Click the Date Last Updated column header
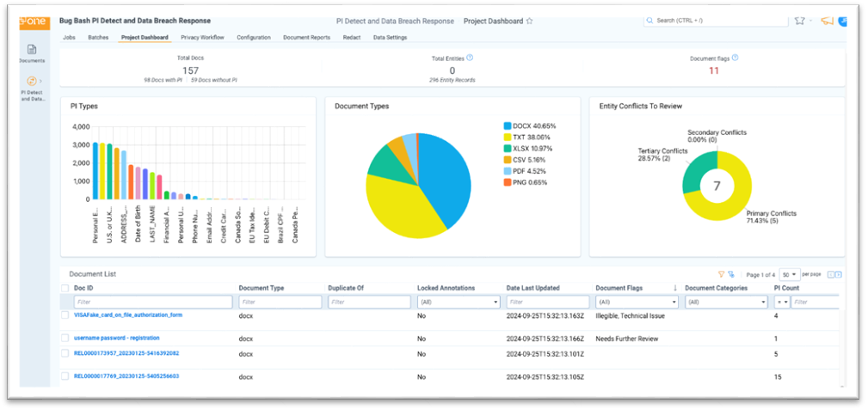Viewport: 868px width, 410px height. tap(533, 288)
